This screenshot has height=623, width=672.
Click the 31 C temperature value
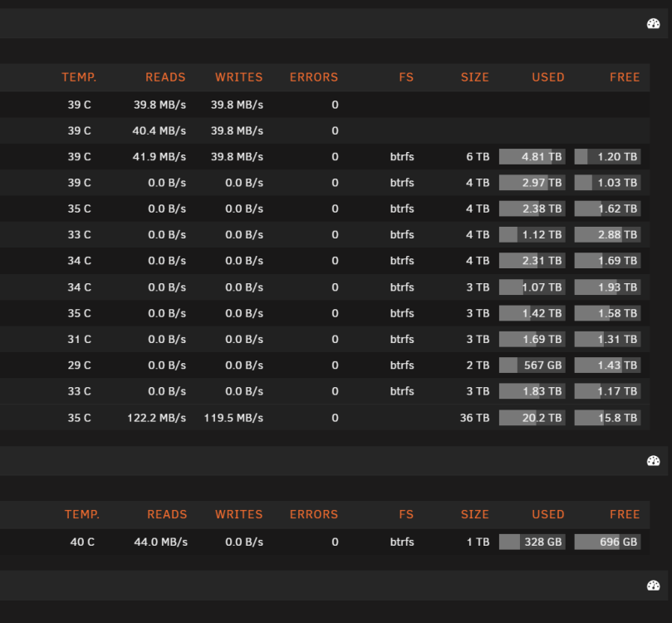[x=79, y=340]
